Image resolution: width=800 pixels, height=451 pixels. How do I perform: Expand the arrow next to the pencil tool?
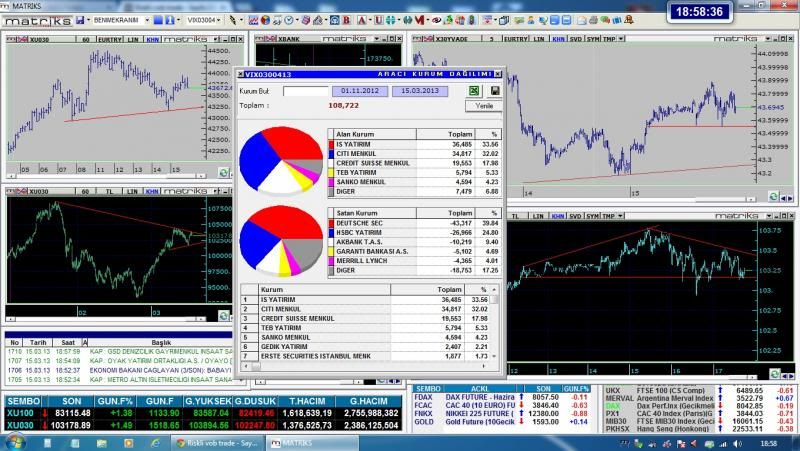(x=241, y=20)
